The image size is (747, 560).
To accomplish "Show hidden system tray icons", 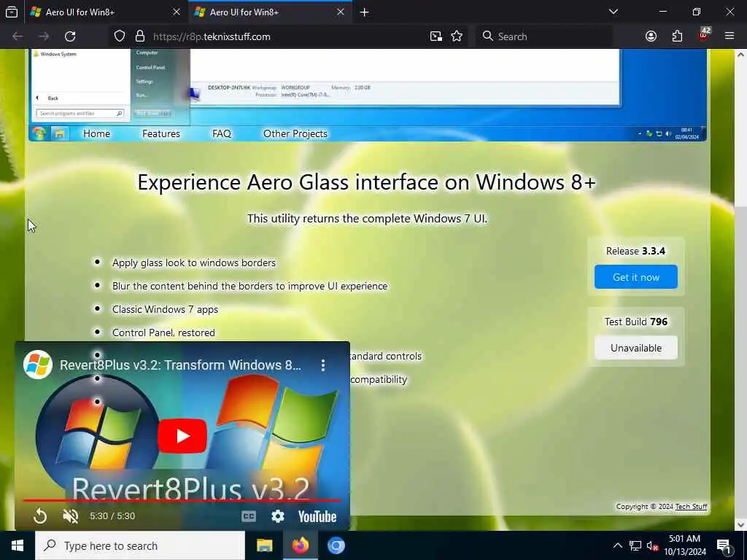I will pyautogui.click(x=617, y=545).
